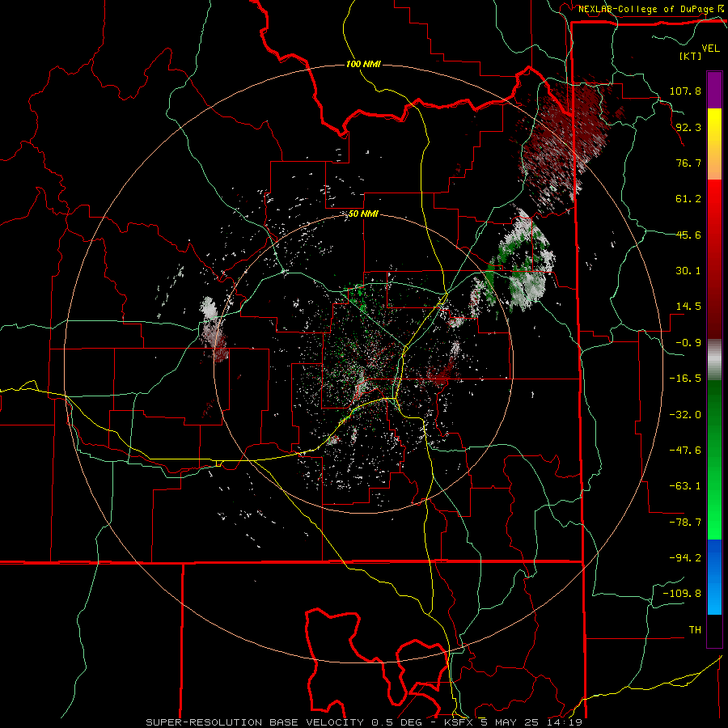This screenshot has width=728, height=728.
Task: Click the 100 NMI range ring label
Action: tap(363, 64)
